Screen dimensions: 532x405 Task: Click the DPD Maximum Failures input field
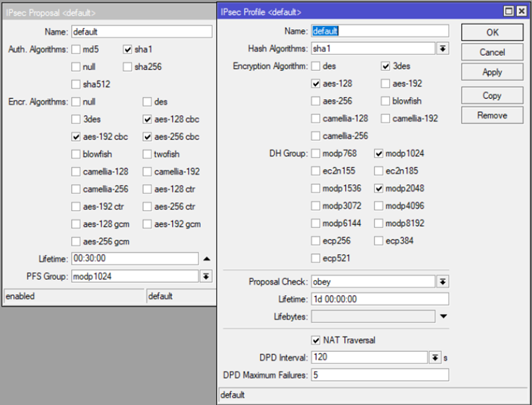[379, 375]
